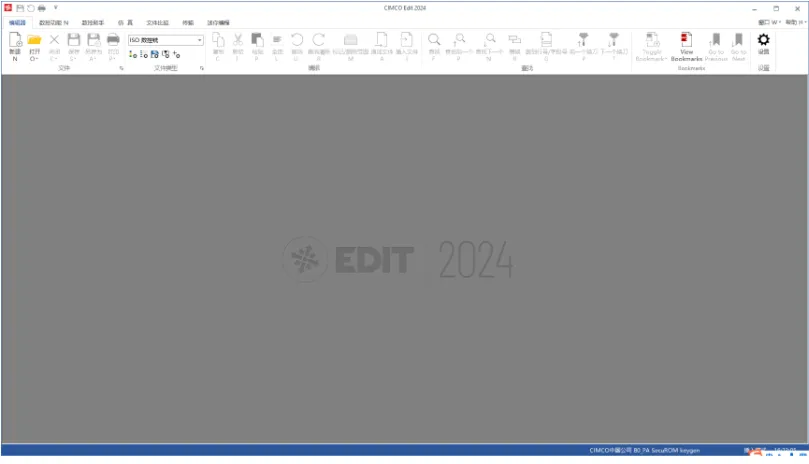Click the quick access print icon in title bar

coord(42,8)
